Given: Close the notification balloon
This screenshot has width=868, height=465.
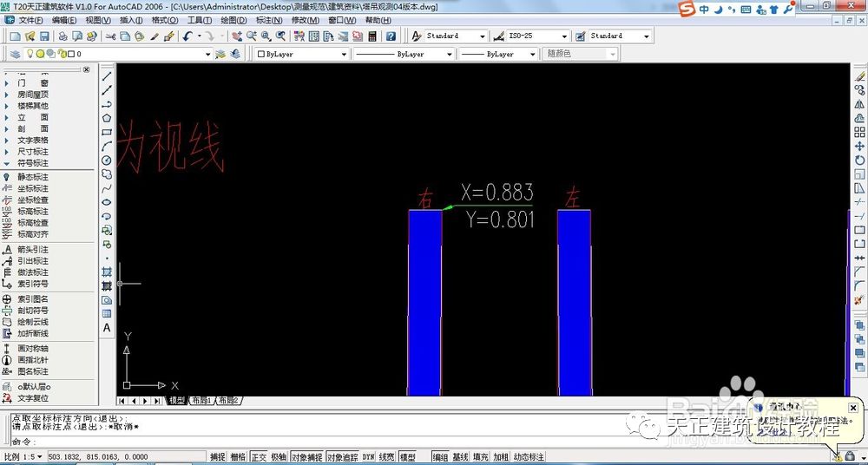Looking at the screenshot, I should 853,408.
